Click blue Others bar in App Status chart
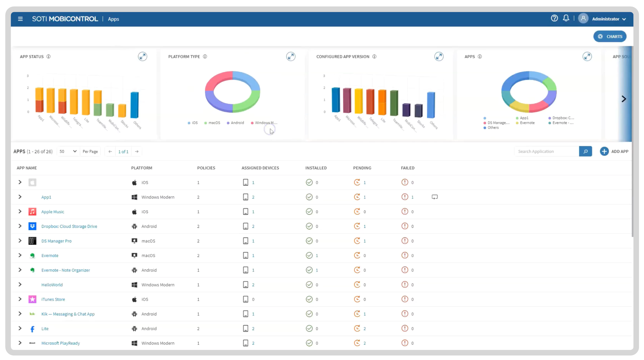 click(x=135, y=105)
